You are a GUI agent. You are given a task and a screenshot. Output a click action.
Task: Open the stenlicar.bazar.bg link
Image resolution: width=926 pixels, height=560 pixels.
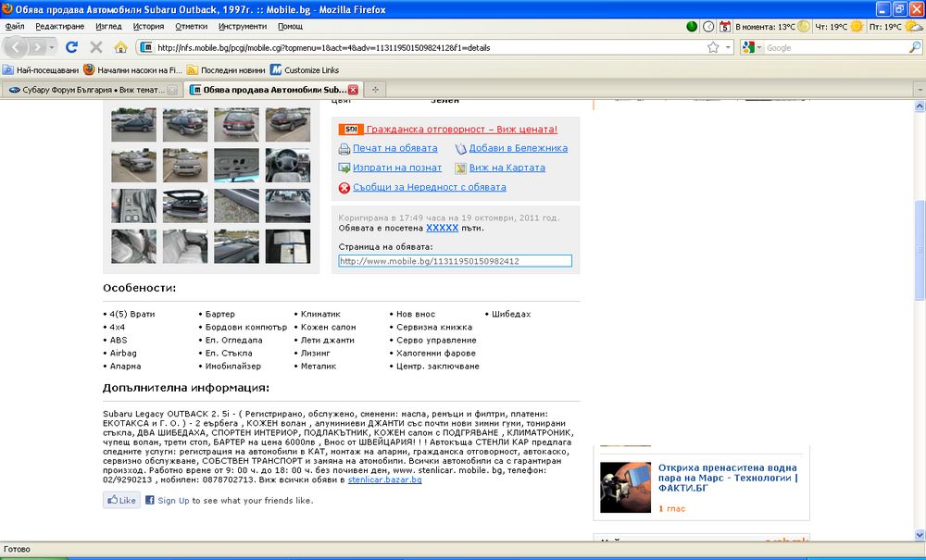385,479
